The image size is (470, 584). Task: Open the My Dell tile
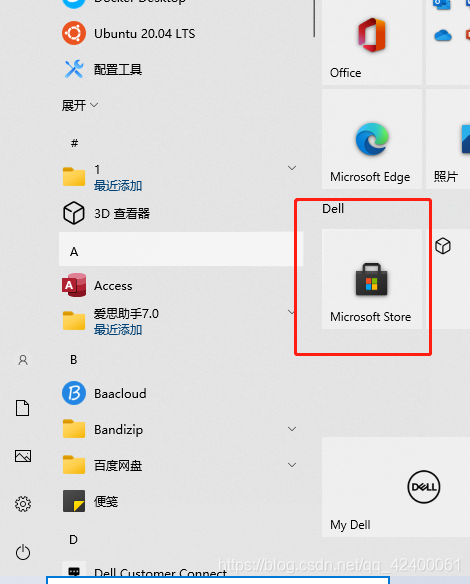396,487
